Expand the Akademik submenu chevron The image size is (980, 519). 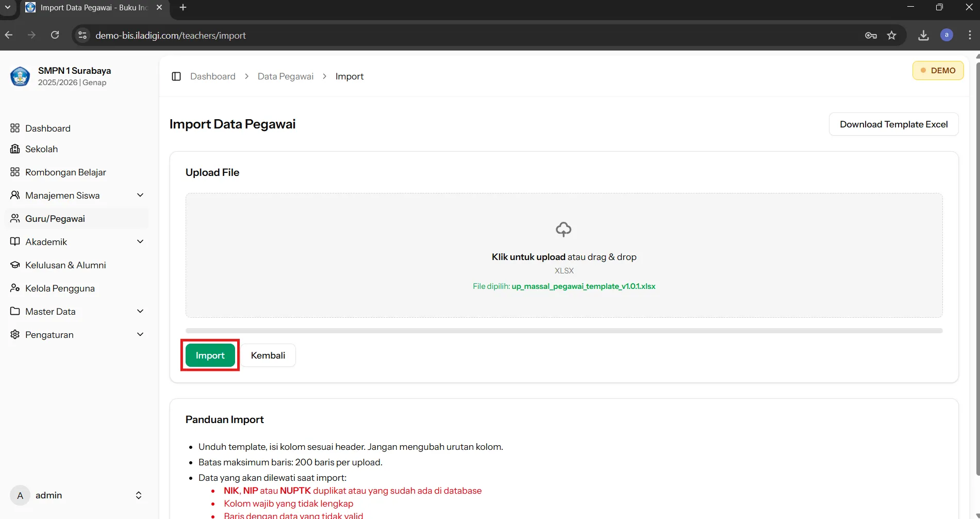[x=140, y=241]
